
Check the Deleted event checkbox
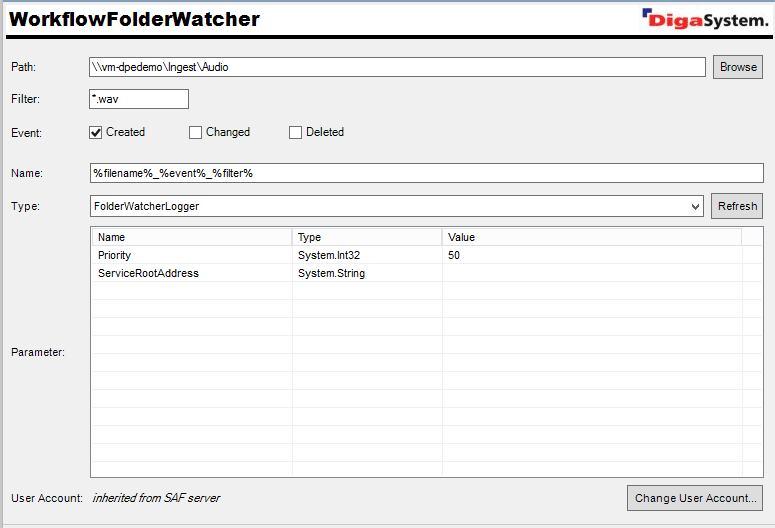click(x=295, y=132)
